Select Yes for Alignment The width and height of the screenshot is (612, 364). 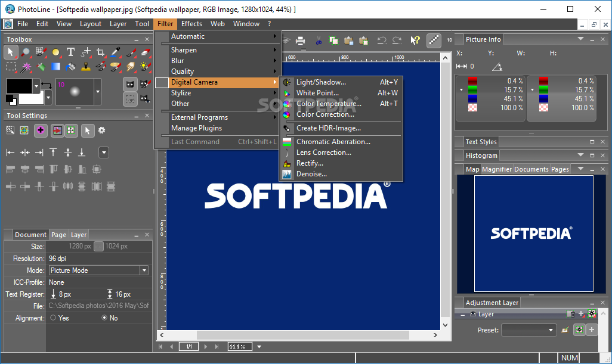click(53, 318)
